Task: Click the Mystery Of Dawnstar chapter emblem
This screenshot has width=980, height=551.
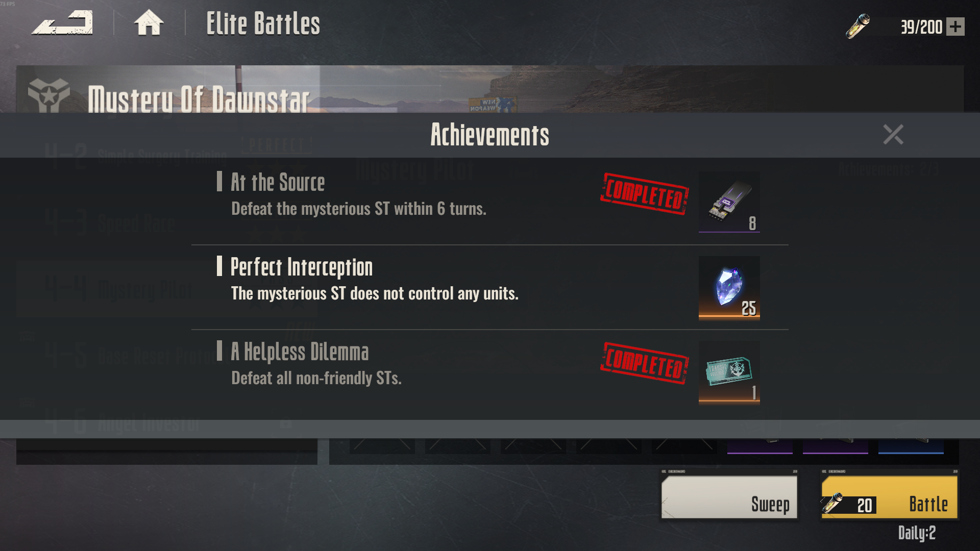Action: click(48, 95)
